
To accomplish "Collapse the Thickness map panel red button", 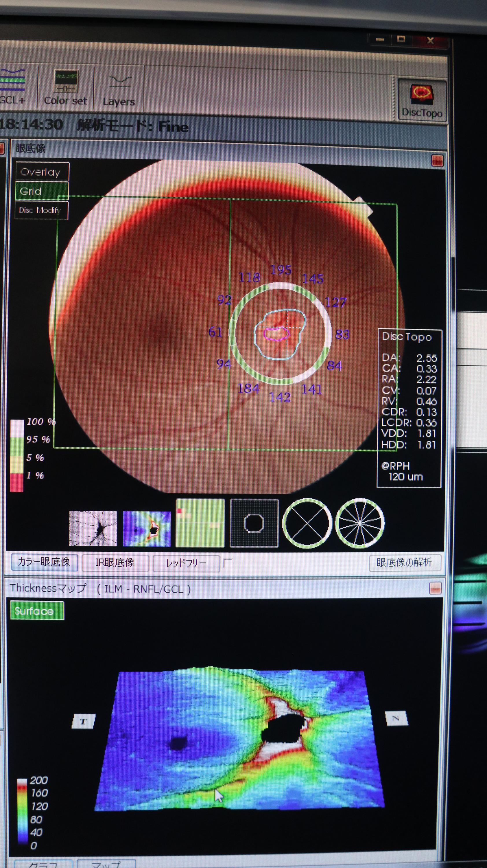I will tap(435, 588).
